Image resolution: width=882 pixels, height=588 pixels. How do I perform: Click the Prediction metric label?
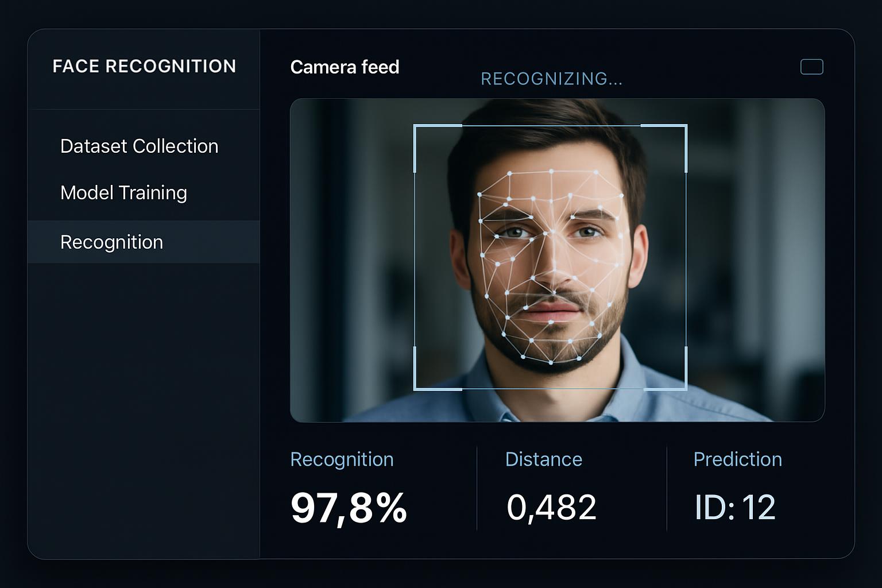tap(737, 459)
